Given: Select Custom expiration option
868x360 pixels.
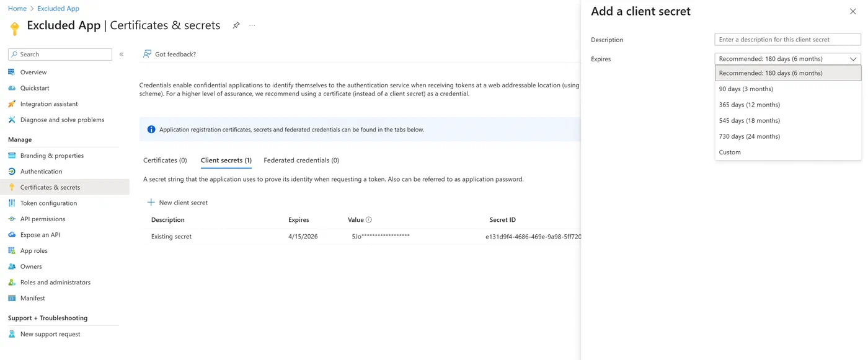Looking at the screenshot, I should pos(788,152).
